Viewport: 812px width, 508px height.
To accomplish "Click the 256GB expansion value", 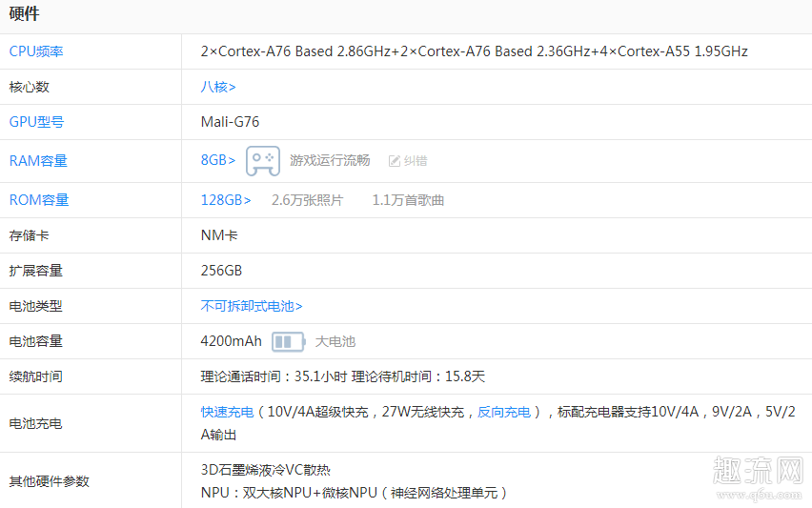I will pyautogui.click(x=221, y=271).
